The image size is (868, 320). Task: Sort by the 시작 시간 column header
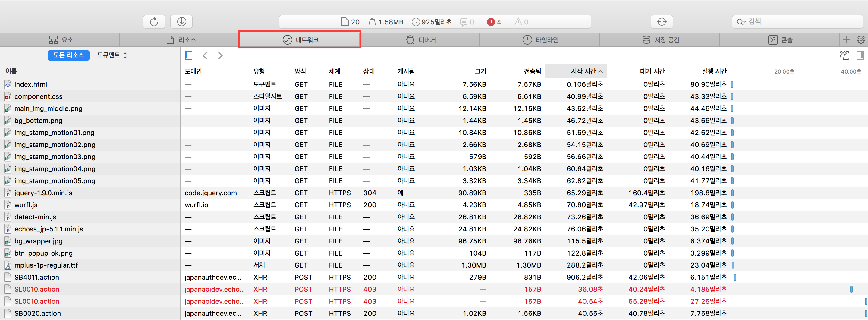pyautogui.click(x=576, y=71)
